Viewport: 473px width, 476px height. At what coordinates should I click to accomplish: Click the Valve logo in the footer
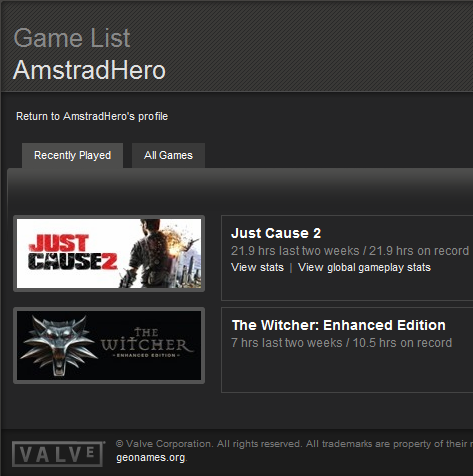coord(57,454)
